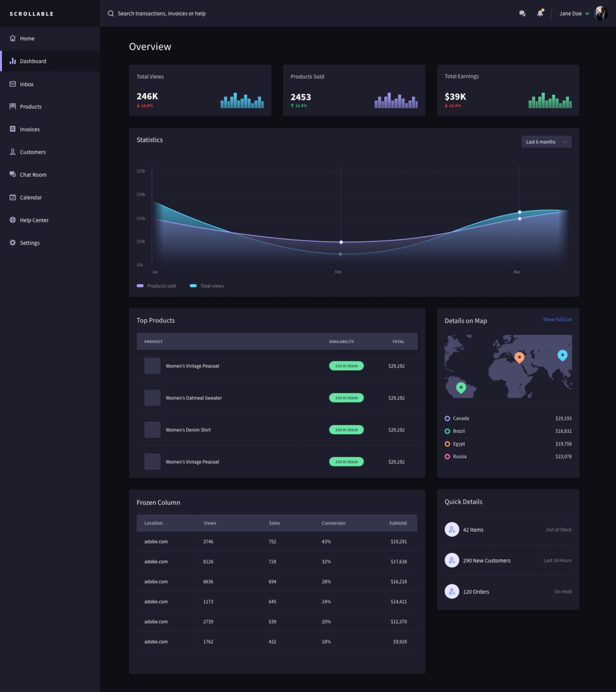Select the Canada radio marker

[x=447, y=418]
